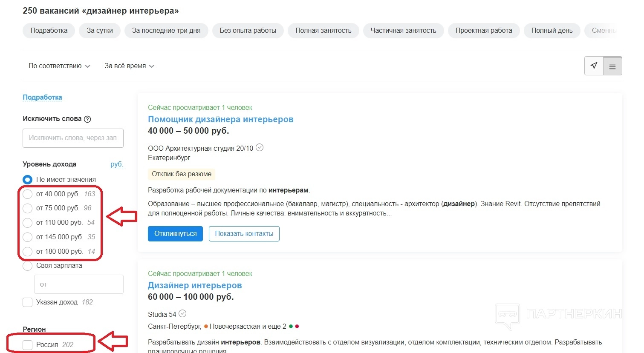This screenshot has width=644, height=353.
Task: Switch to map view icon
Action: [594, 66]
